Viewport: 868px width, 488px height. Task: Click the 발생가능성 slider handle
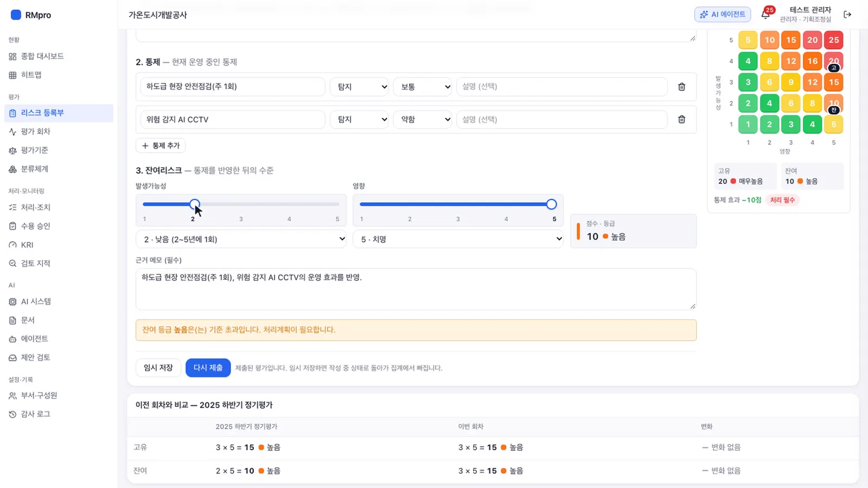[x=195, y=204]
